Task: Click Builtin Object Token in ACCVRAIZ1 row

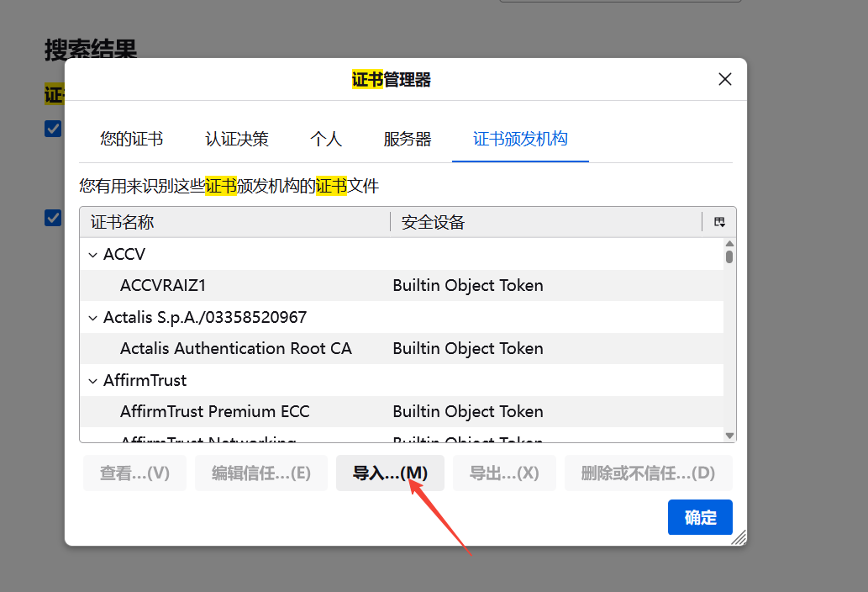Action: [x=468, y=285]
